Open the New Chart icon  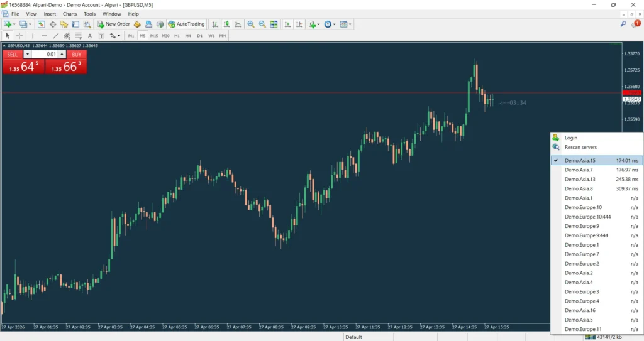coord(8,24)
